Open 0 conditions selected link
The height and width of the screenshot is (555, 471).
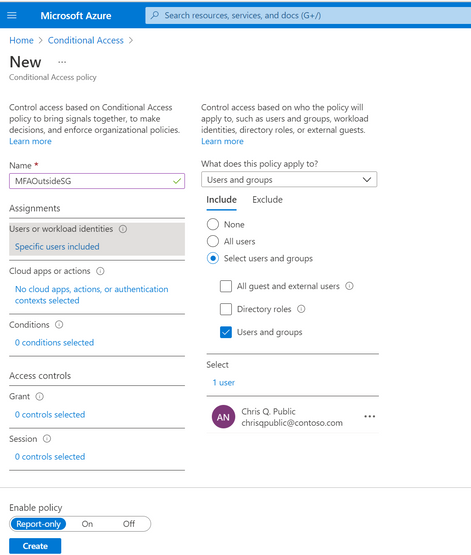[x=54, y=343]
